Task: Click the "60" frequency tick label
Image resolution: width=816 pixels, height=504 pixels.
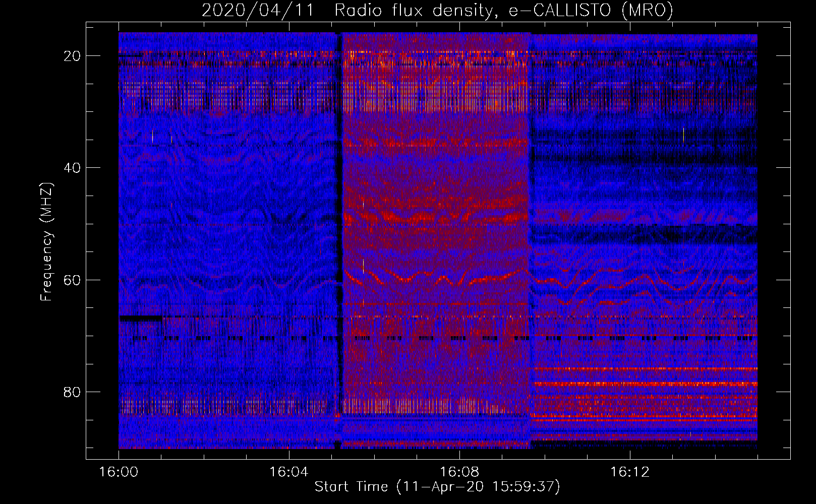Action: (x=73, y=280)
